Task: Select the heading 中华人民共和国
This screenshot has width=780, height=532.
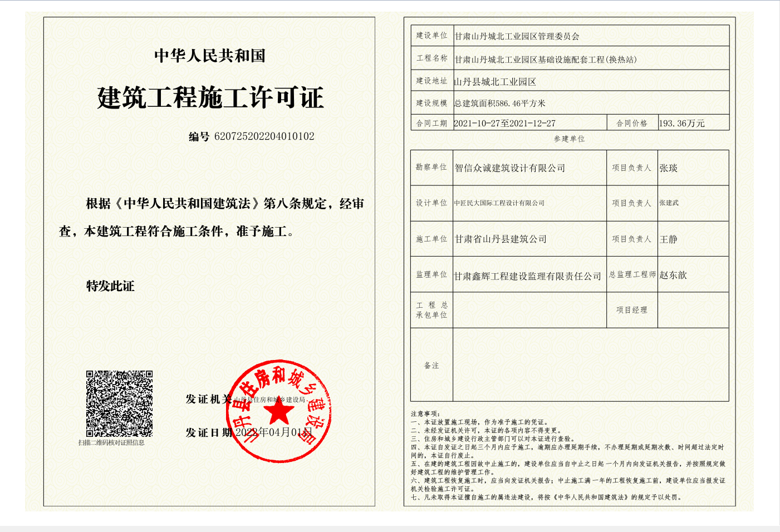Action: coord(210,56)
